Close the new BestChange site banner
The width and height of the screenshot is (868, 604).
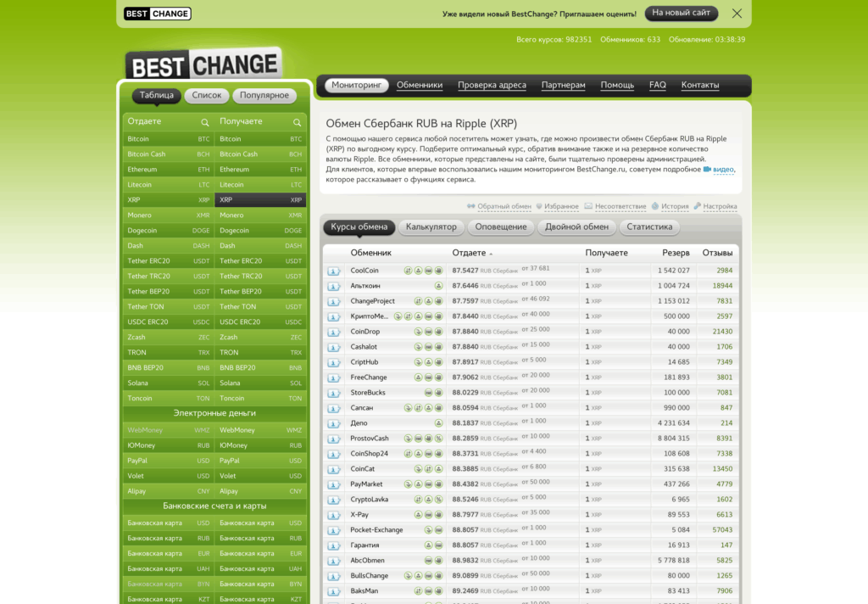point(737,14)
